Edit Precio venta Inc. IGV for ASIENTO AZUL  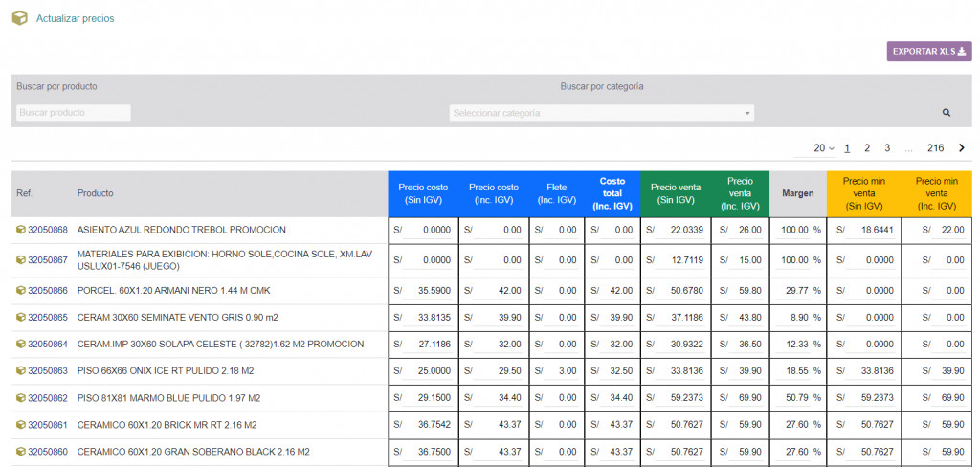click(x=746, y=230)
